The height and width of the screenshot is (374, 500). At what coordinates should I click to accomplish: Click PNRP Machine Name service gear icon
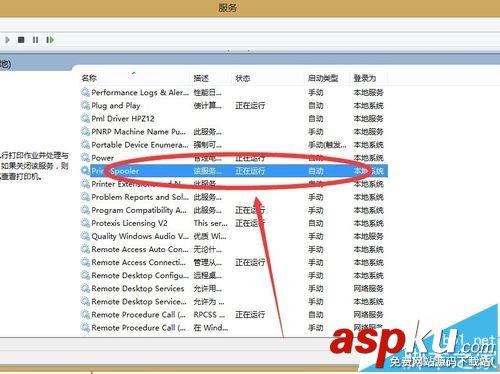[x=85, y=131]
